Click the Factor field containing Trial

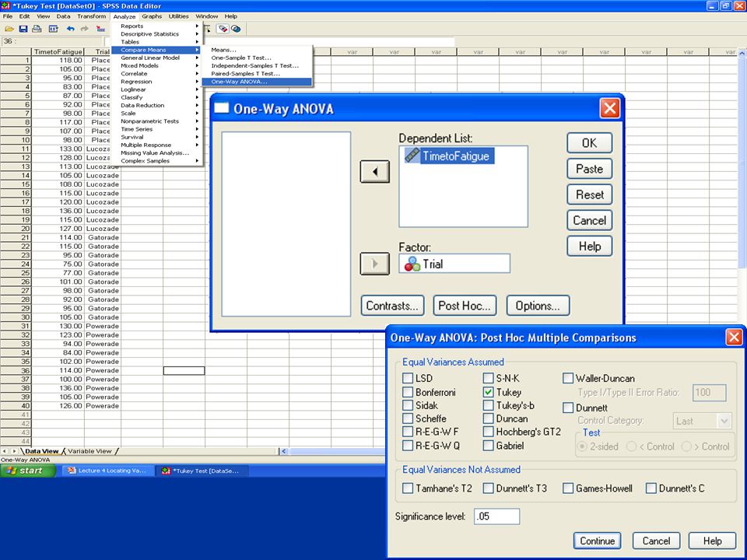tap(454, 264)
